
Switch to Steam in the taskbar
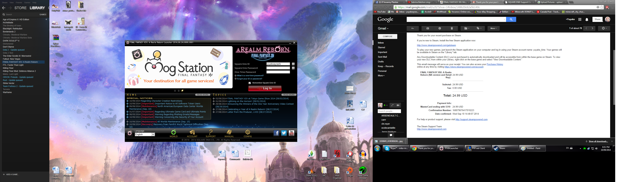click(505, 148)
